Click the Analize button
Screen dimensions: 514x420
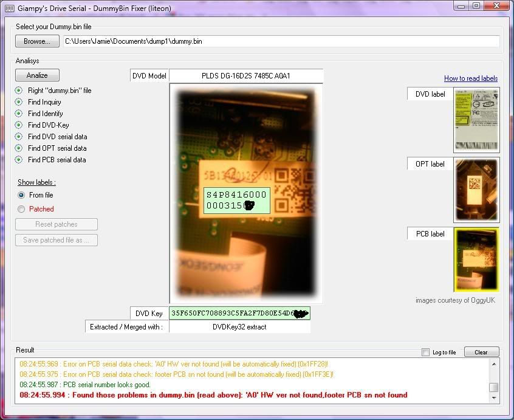37,75
